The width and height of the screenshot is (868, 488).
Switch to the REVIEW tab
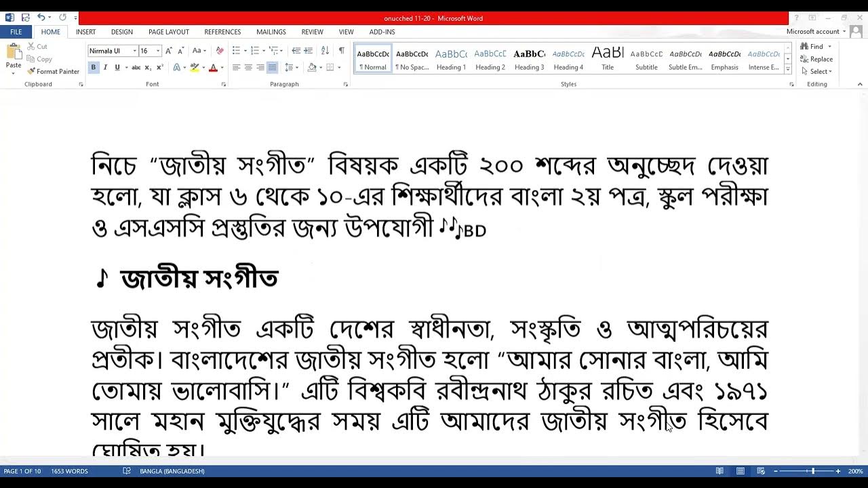coord(312,32)
